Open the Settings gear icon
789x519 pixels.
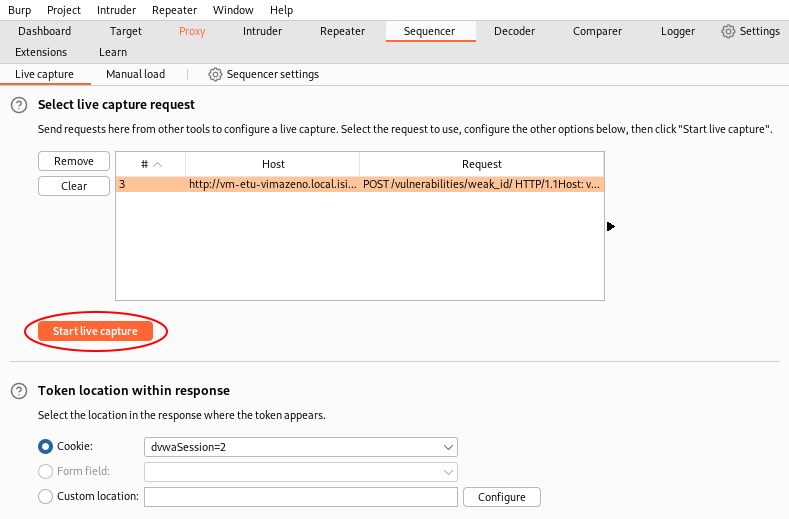click(x=728, y=31)
